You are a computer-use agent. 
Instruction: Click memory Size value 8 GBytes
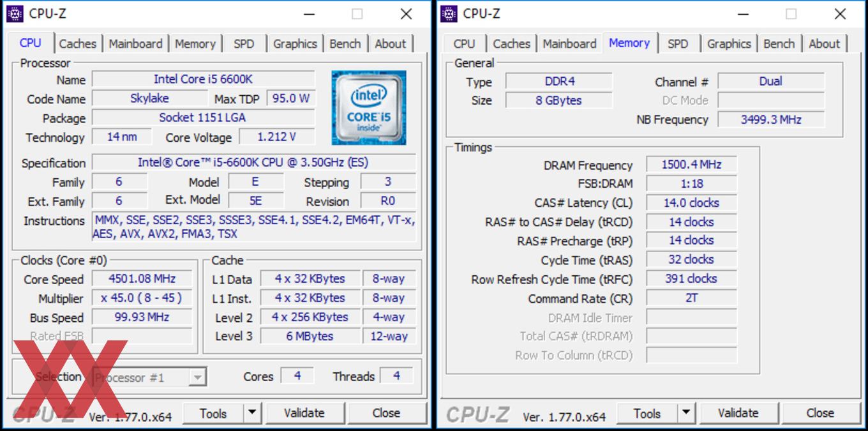tap(559, 100)
